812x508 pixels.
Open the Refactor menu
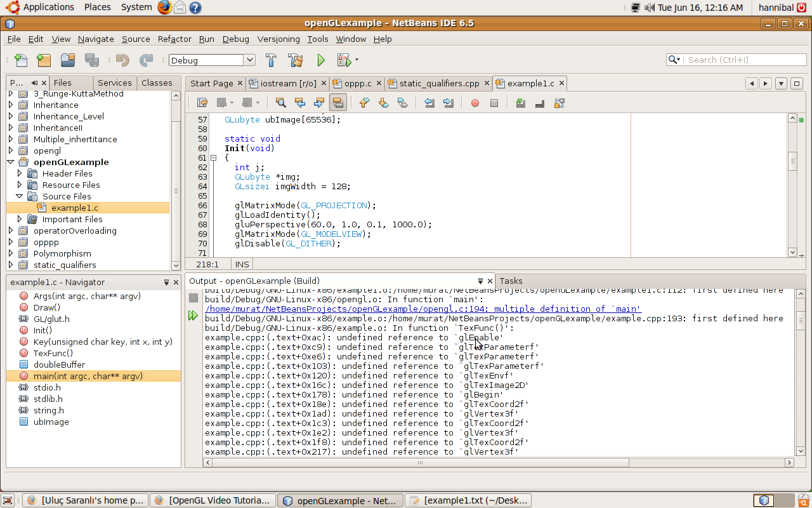[174, 39]
